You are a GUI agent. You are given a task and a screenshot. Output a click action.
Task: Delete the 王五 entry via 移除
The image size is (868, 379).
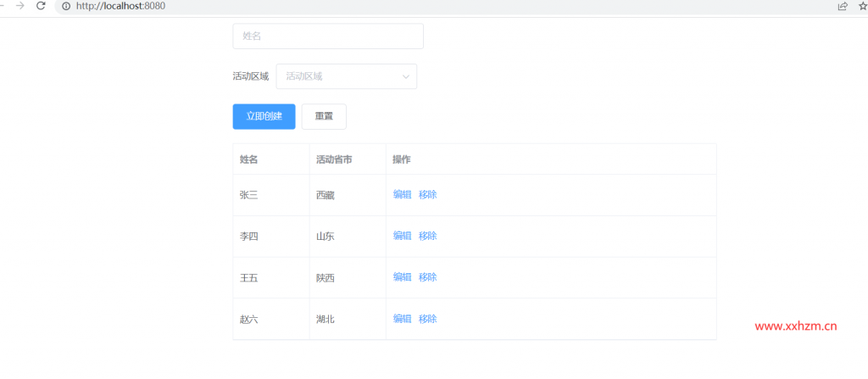tap(428, 277)
